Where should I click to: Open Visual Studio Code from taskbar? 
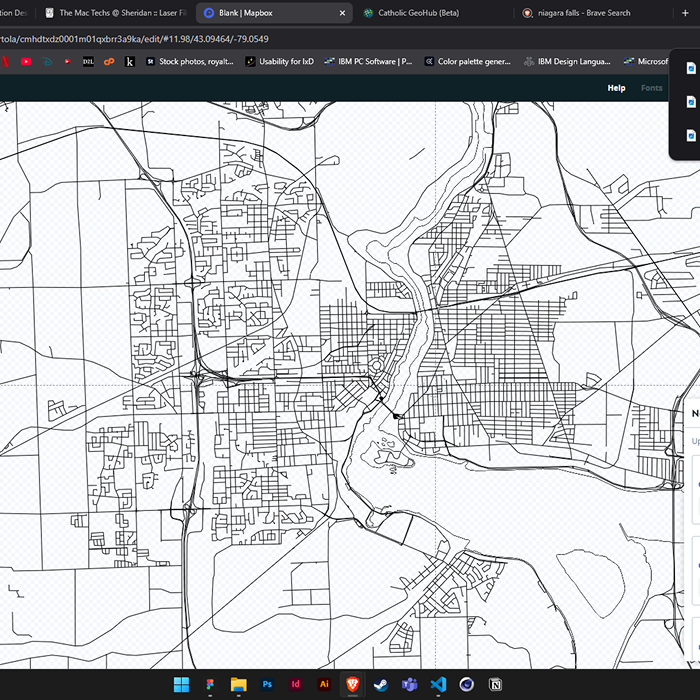(437, 685)
